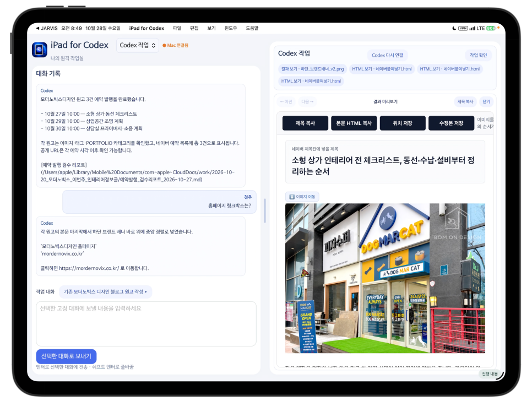Open the 파일 menu
Viewport: 532px width, 406px height.
point(177,28)
